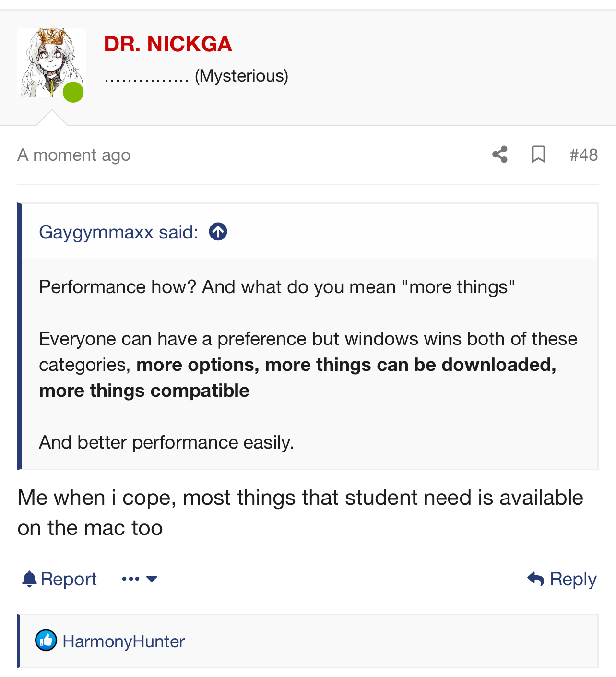
Task: Open the three-dots more options menu
Action: click(130, 579)
